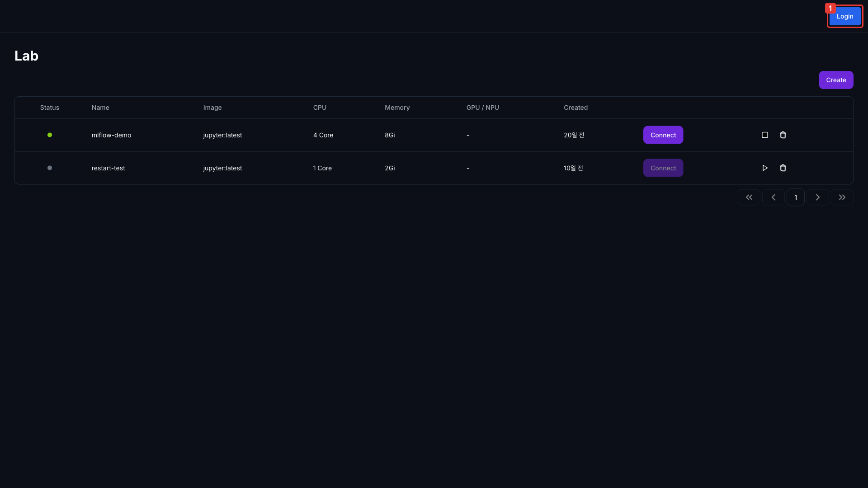The width and height of the screenshot is (868, 488).
Task: Click the Status column header
Action: coord(50,108)
